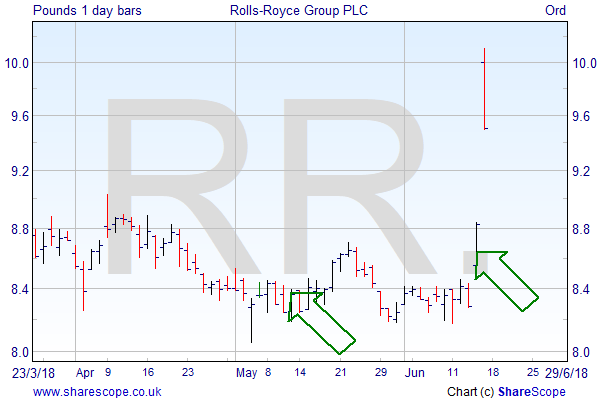Click the right axis 9.2 price label
Viewport: 600px width, 400px height.
[x=581, y=171]
